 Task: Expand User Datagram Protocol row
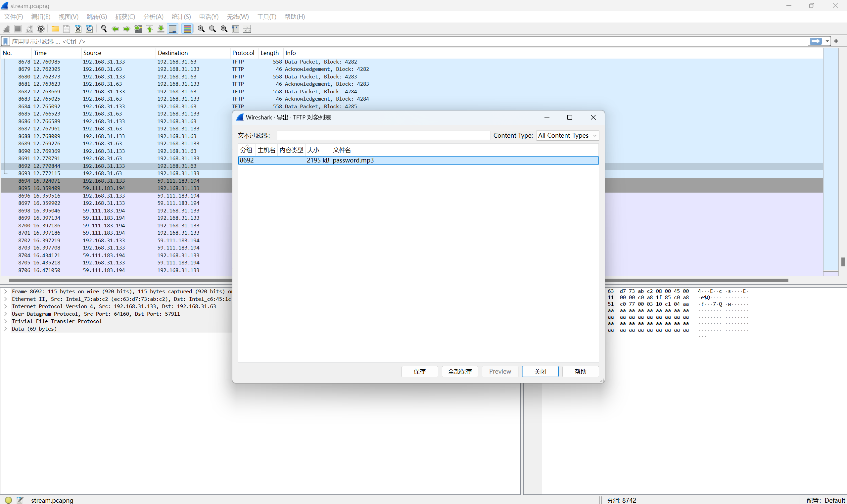point(6,314)
